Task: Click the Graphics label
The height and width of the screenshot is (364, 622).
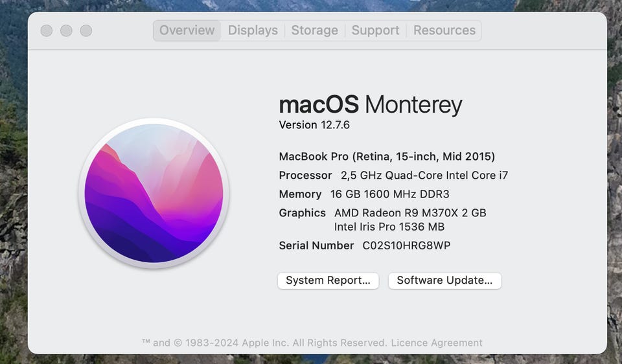Action: 303,213
